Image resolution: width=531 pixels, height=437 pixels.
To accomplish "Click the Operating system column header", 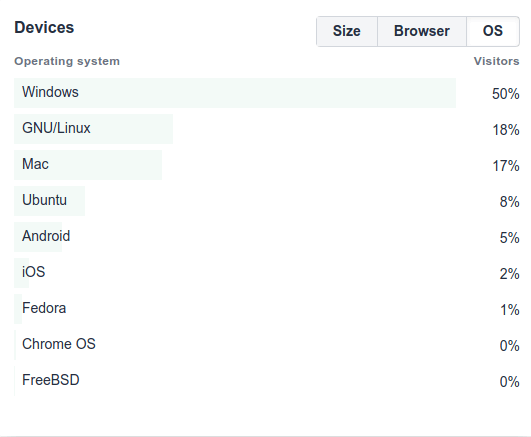I will pyautogui.click(x=67, y=61).
